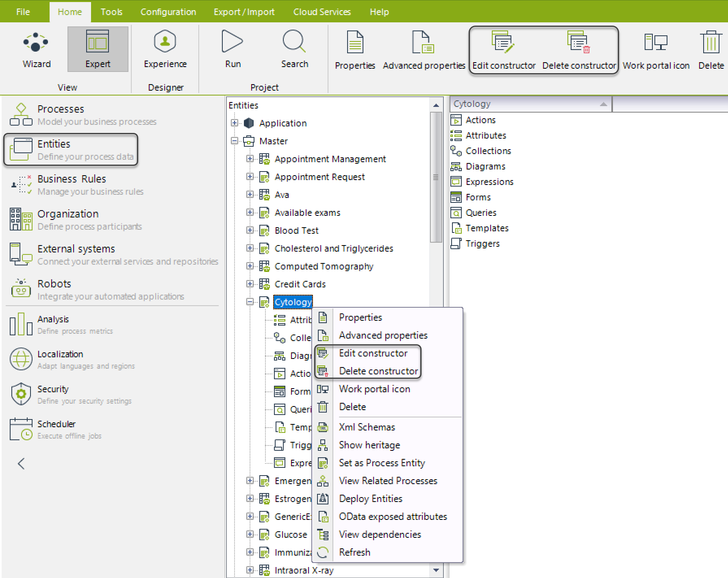The height and width of the screenshot is (578, 728).
Task: Choose Delete in context menu
Action: coord(388,407)
